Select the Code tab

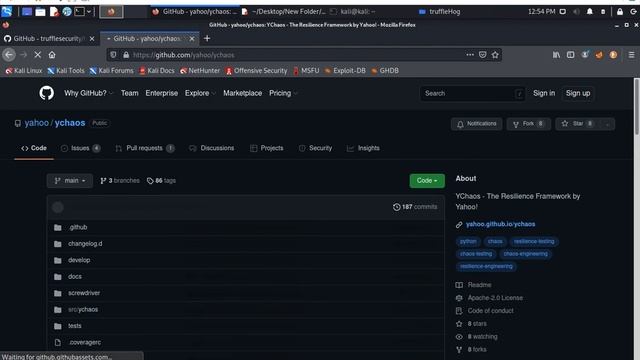point(34,148)
